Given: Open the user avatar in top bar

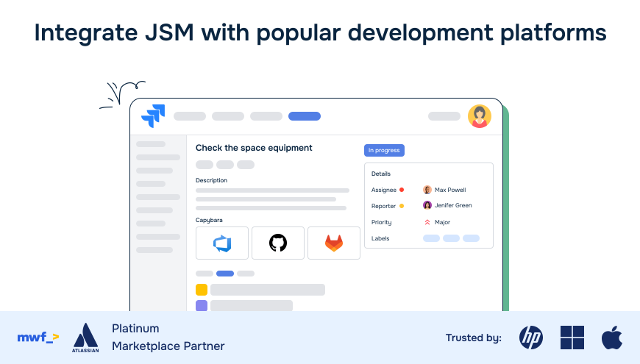Looking at the screenshot, I should [479, 116].
